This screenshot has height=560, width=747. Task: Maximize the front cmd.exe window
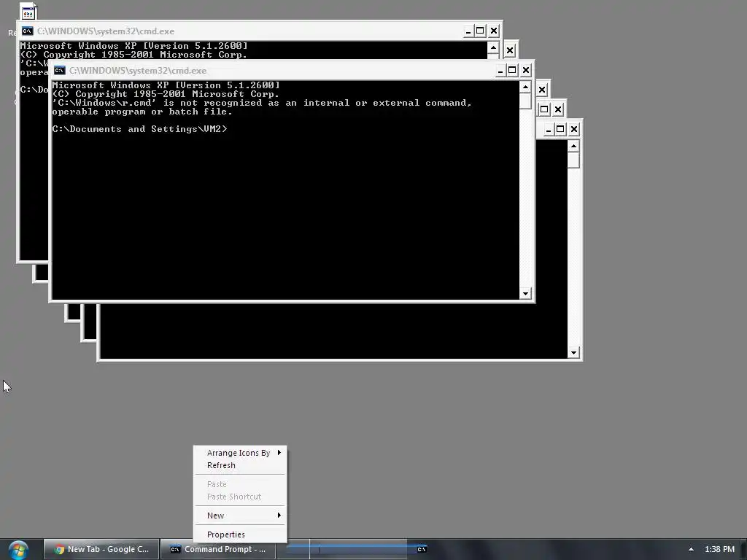click(x=512, y=71)
